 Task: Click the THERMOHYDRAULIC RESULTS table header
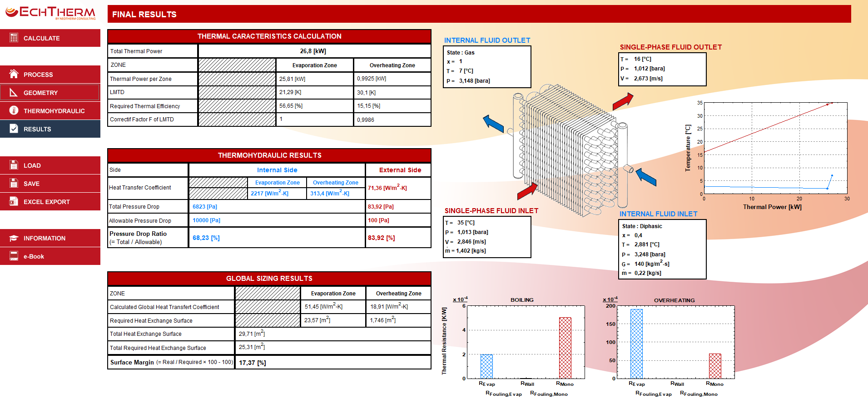point(269,155)
